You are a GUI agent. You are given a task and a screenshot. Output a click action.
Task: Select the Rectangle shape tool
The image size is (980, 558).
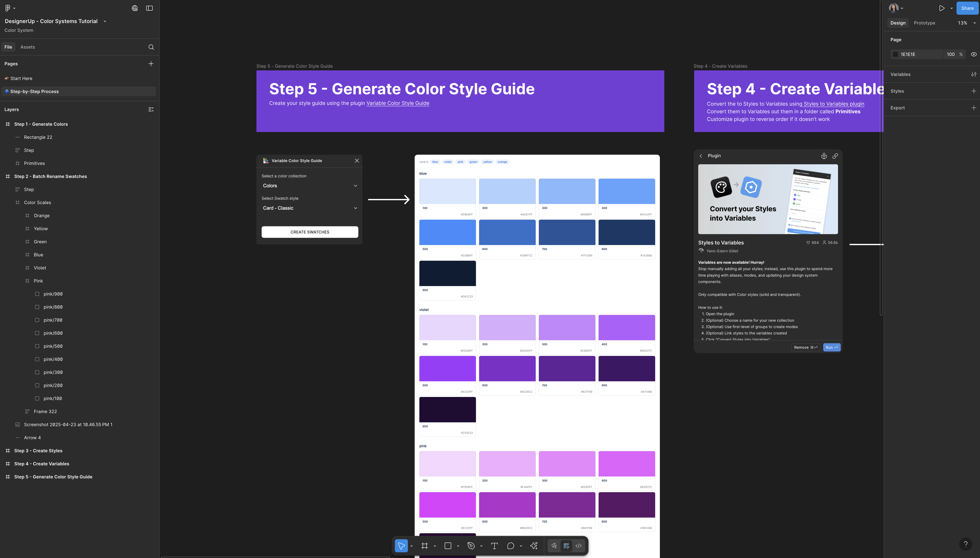tap(448, 546)
